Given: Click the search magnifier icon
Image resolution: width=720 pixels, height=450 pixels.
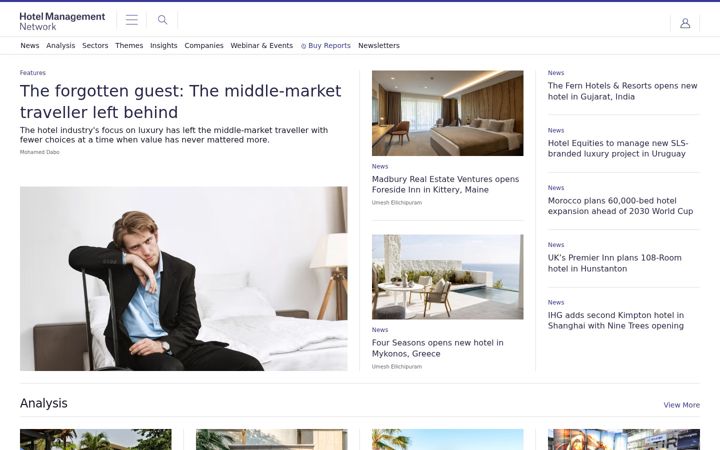Looking at the screenshot, I should coord(163,20).
